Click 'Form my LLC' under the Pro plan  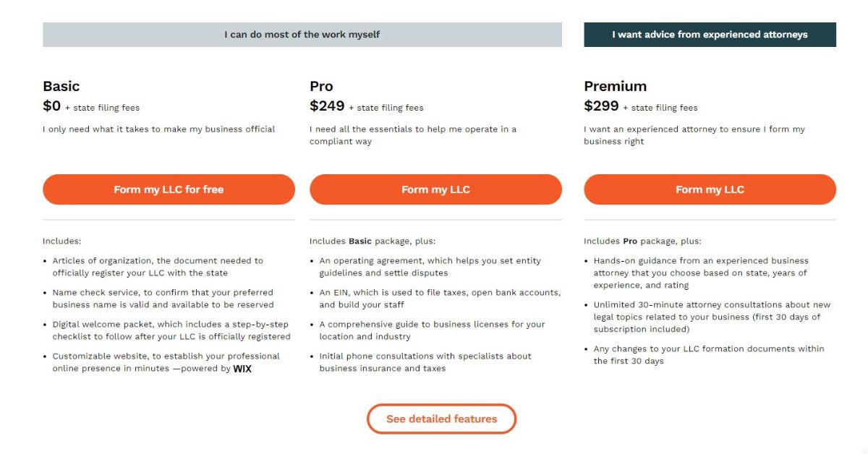pyautogui.click(x=435, y=189)
